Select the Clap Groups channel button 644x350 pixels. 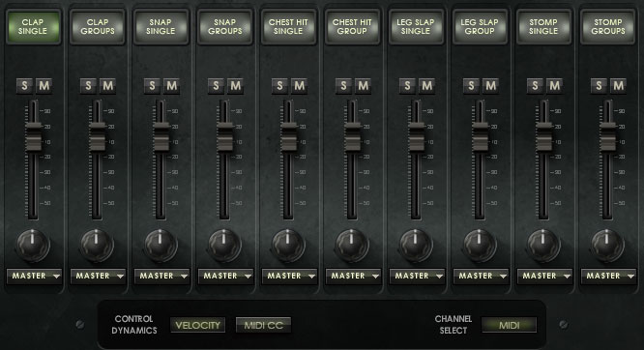[x=98, y=27]
